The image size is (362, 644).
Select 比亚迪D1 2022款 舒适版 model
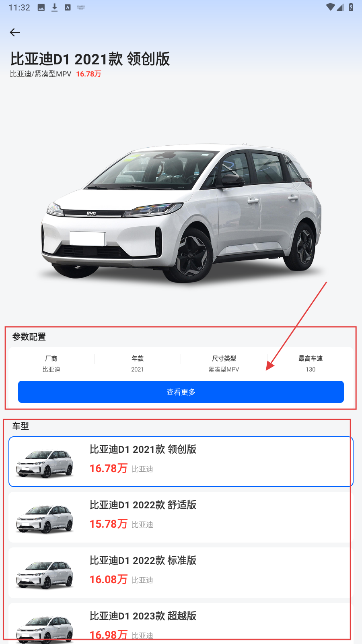coord(181,517)
